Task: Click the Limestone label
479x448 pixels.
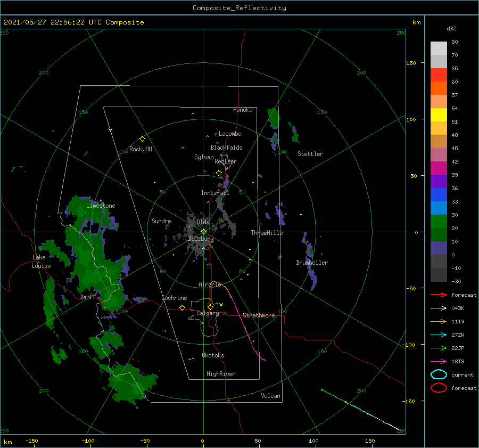Action: pos(101,206)
